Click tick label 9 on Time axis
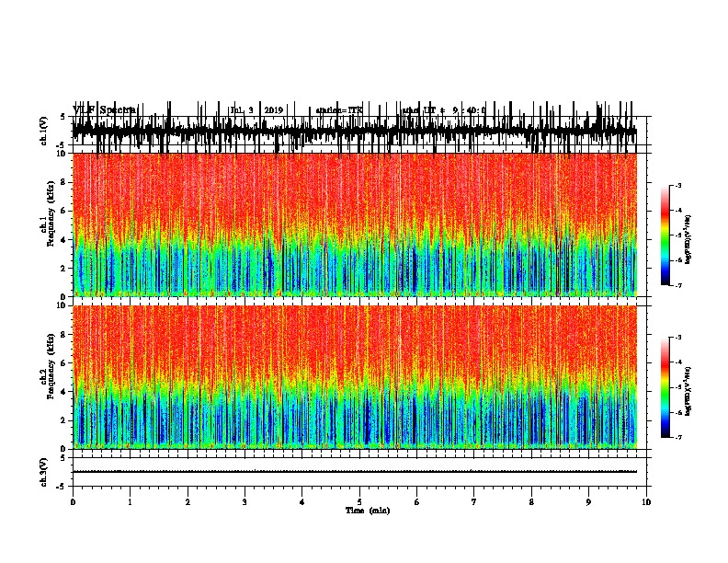Viewport: 728px width, 563px height. [588, 502]
